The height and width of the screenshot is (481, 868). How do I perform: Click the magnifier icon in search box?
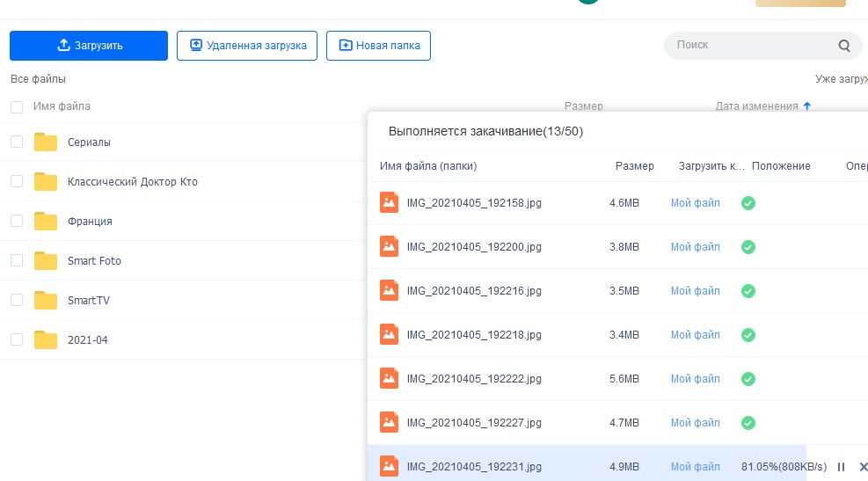pyautogui.click(x=844, y=46)
